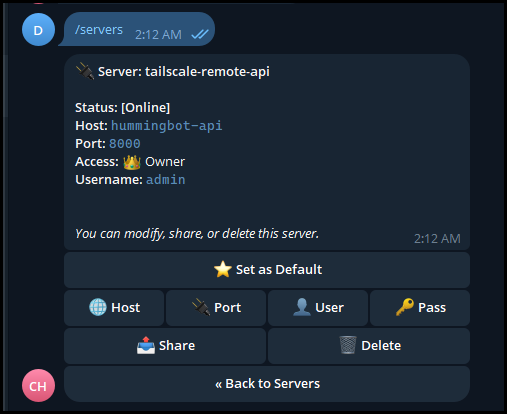Update the Pass password button
This screenshot has height=414, width=507.
pyautogui.click(x=420, y=308)
